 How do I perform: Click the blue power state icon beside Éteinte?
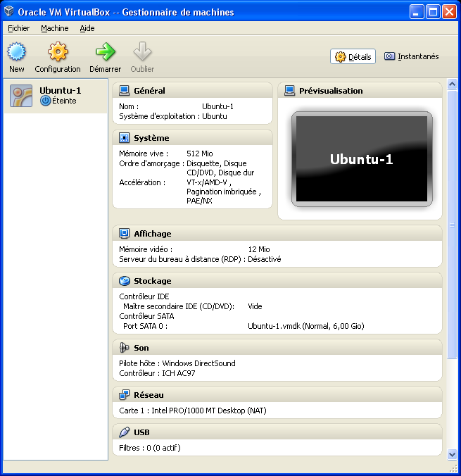(x=46, y=101)
